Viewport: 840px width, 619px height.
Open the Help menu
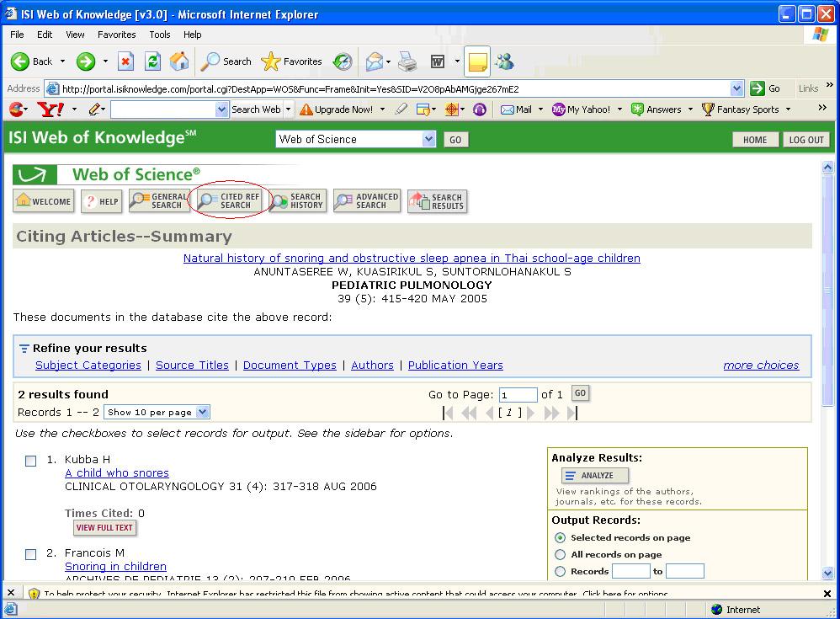coord(192,35)
